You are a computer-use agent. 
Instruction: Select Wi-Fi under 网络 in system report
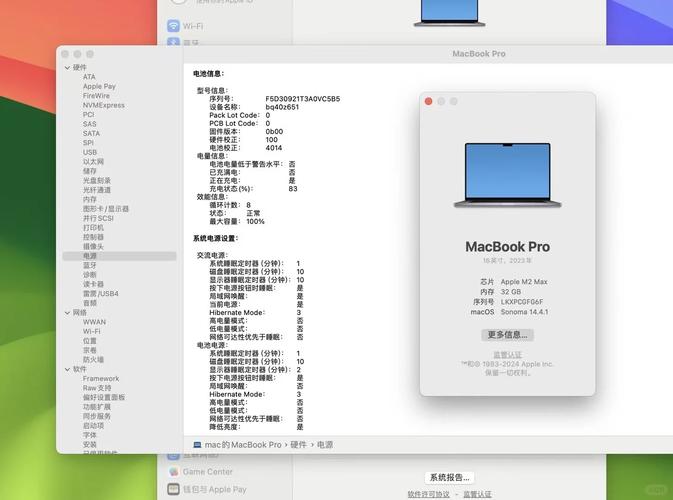pos(91,331)
